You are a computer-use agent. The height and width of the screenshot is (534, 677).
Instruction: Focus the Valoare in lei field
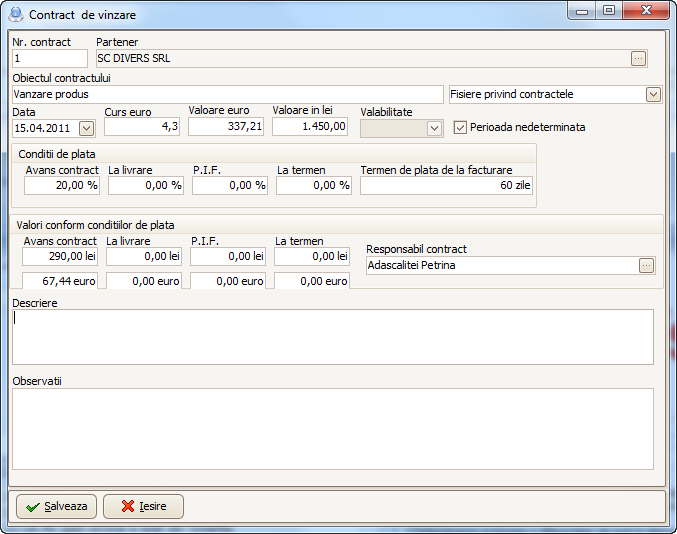point(310,128)
